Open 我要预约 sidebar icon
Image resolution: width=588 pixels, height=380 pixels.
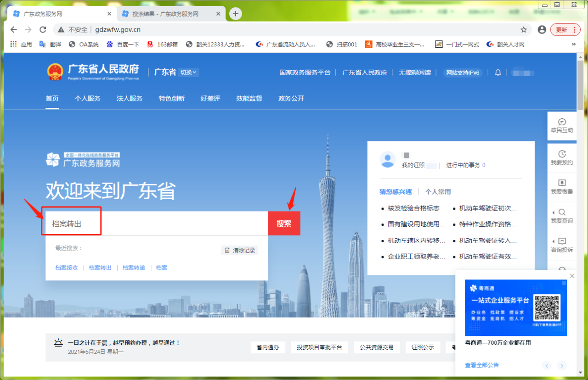click(561, 157)
